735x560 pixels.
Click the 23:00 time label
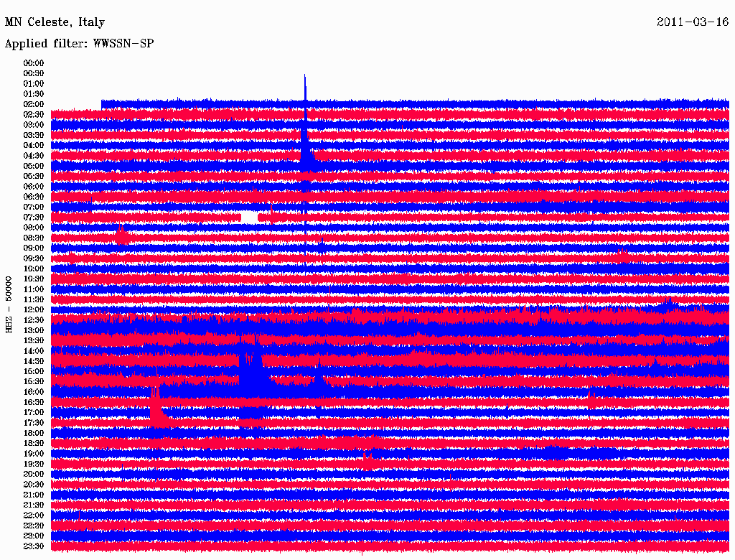(x=33, y=536)
